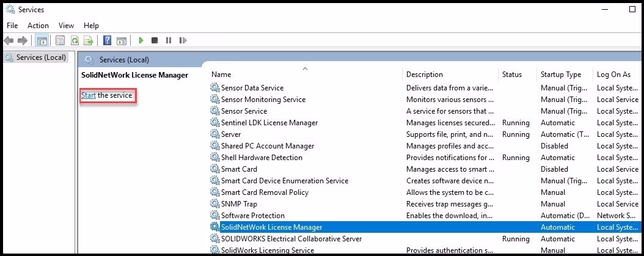
Task: Maximize the Services window
Action: tap(632, 9)
